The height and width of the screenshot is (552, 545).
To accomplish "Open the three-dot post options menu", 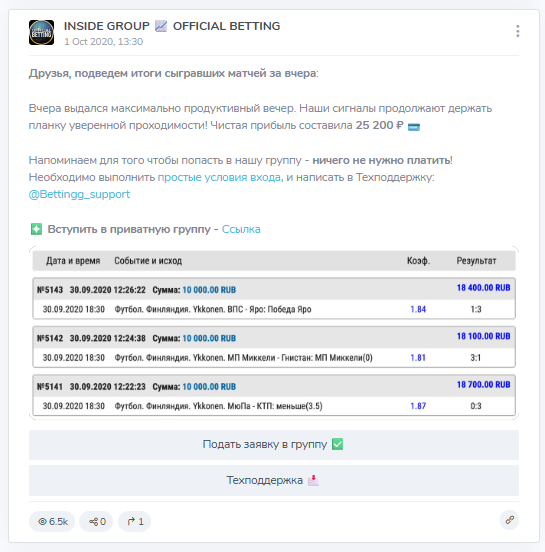I will [x=517, y=31].
